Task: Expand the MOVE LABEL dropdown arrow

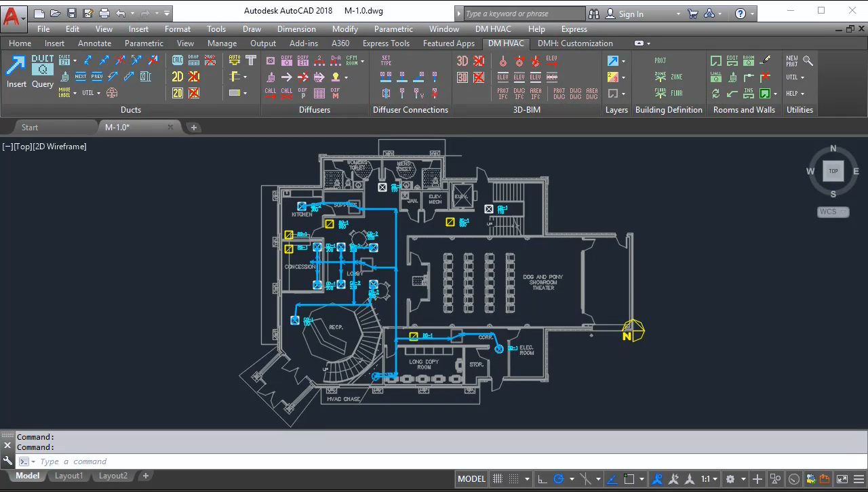Action: pyautogui.click(x=75, y=93)
